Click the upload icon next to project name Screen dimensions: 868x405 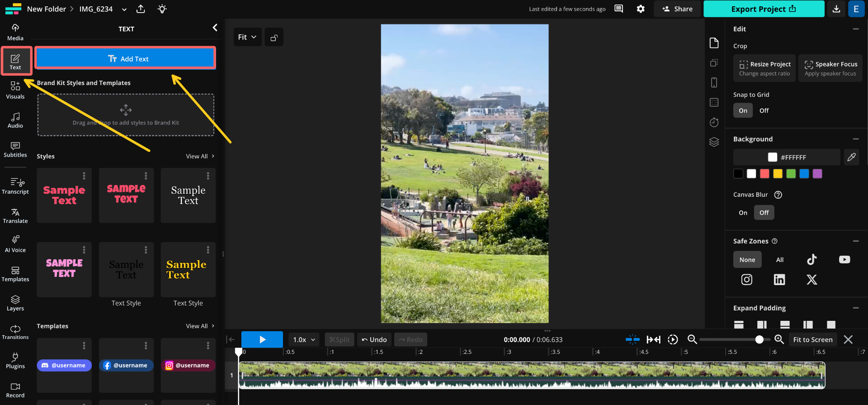pyautogui.click(x=141, y=9)
